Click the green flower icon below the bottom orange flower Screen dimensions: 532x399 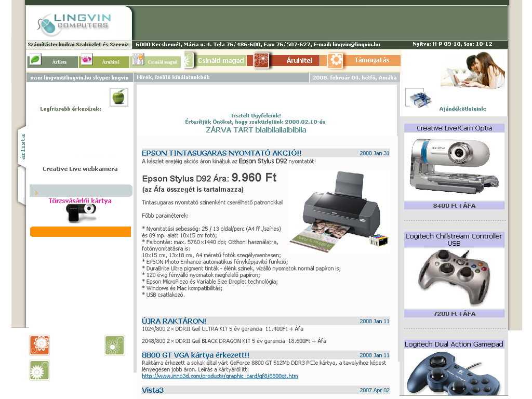click(x=39, y=370)
